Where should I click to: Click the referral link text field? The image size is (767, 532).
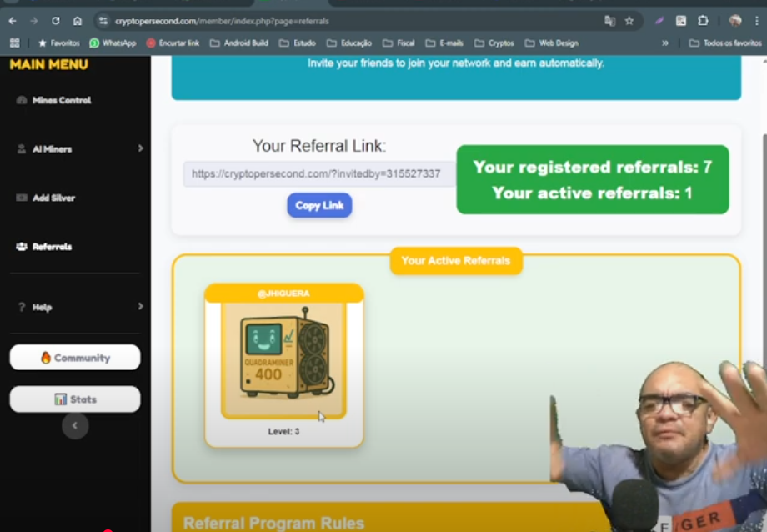click(x=319, y=173)
